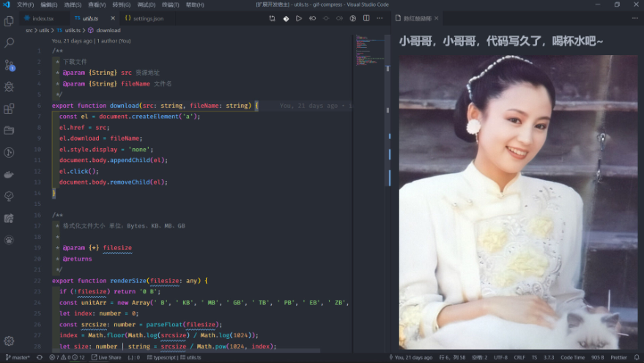Click 'You, 21 days ago' blame in status bar
This screenshot has height=363, width=644.
(x=411, y=357)
